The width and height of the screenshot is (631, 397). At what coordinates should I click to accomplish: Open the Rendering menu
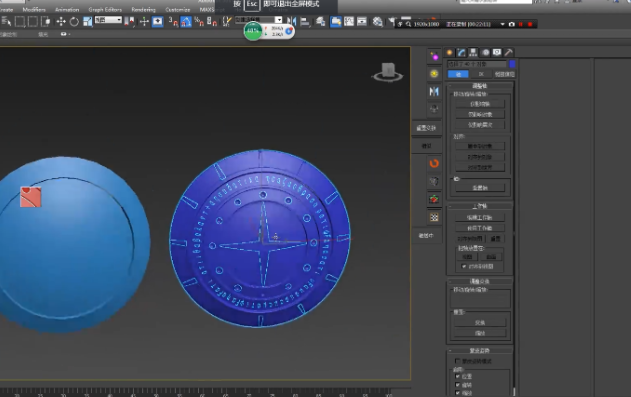(x=143, y=10)
